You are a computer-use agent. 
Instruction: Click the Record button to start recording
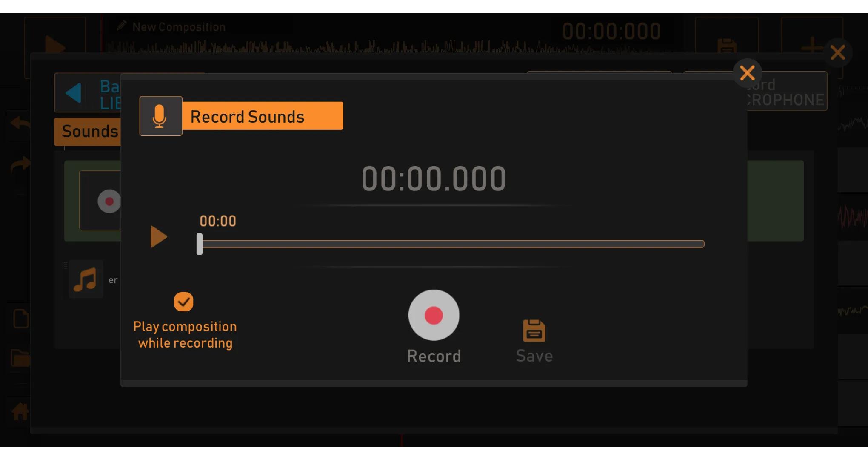[434, 316]
